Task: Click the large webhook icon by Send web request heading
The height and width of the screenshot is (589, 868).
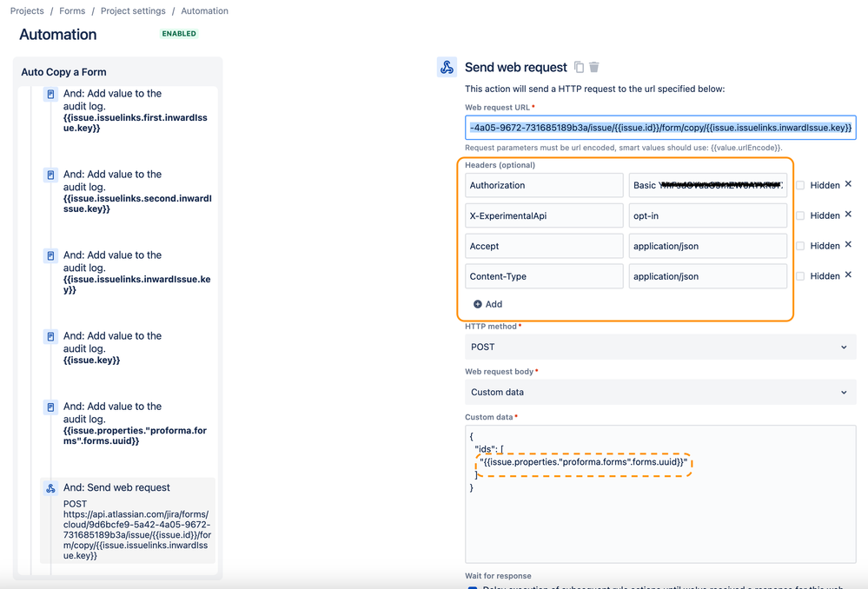Action: tap(447, 67)
